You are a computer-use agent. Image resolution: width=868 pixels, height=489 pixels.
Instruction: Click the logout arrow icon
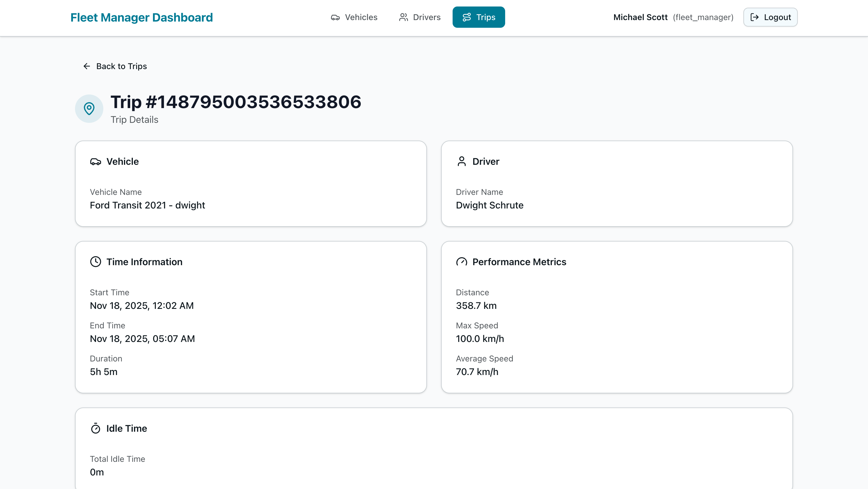point(754,17)
